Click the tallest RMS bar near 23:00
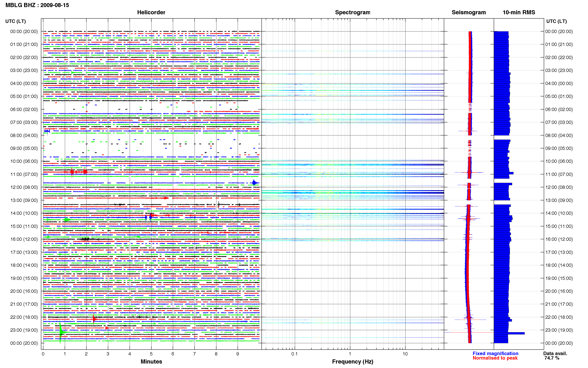Image resolution: width=588 pixels, height=368 pixels. tap(509, 333)
